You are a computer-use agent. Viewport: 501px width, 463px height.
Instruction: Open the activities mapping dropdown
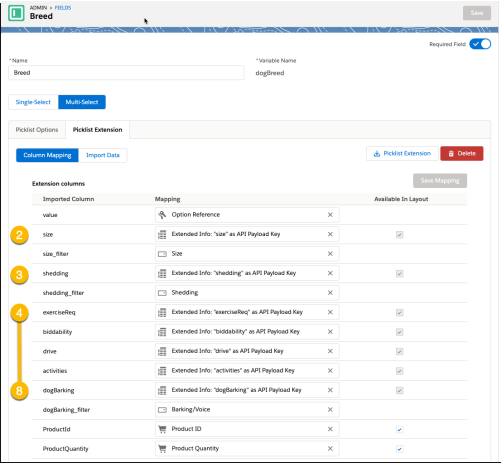(x=247, y=371)
